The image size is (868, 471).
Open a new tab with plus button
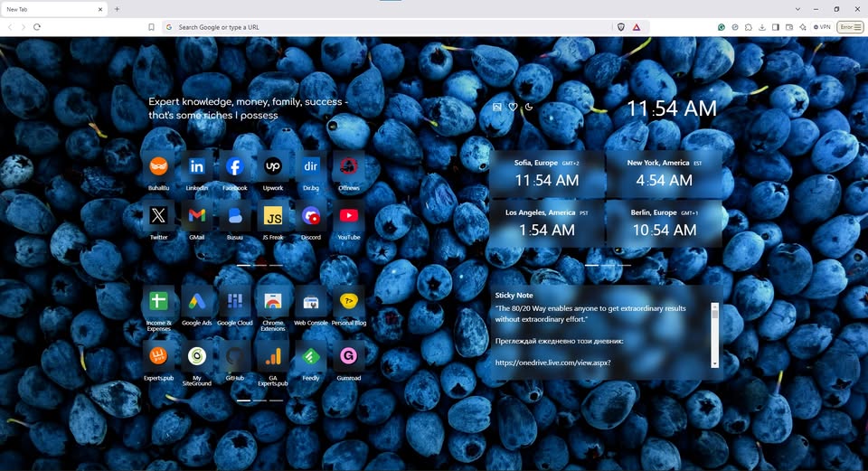click(117, 9)
